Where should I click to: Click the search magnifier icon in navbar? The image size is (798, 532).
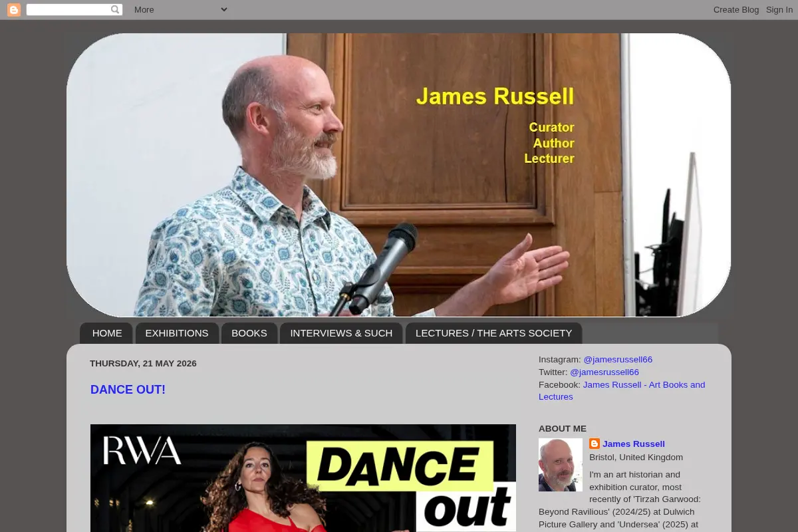(115, 9)
